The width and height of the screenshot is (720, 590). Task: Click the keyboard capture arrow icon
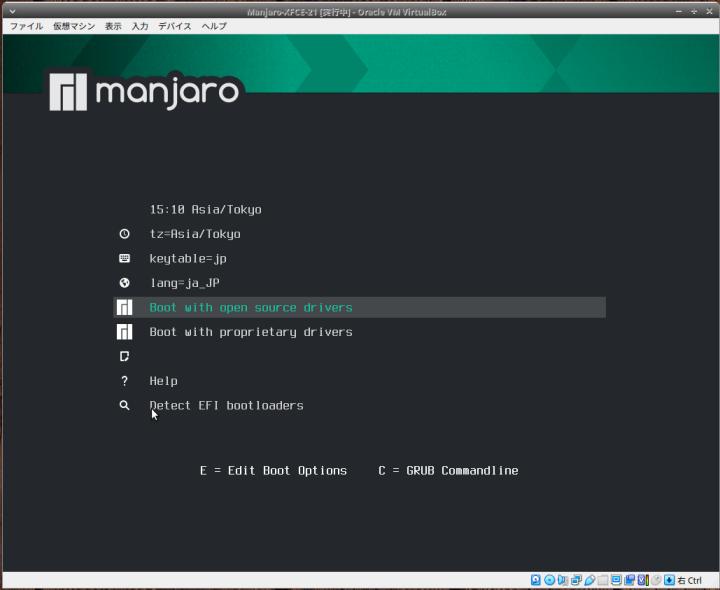[669, 580]
